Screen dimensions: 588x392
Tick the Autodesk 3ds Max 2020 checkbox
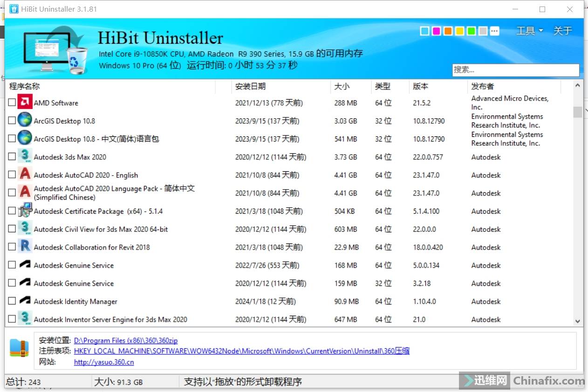click(x=12, y=156)
